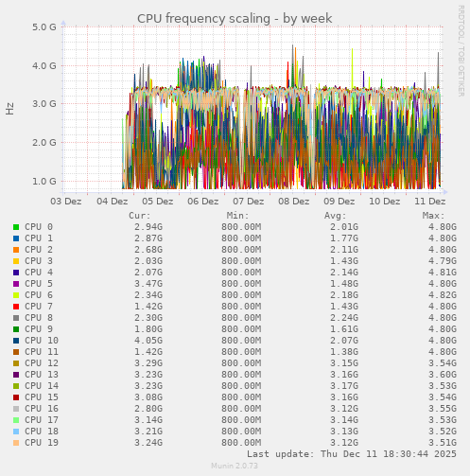470x476 pixels.
Task: Click the '5.0 G' y-axis label
Action: 44,27
